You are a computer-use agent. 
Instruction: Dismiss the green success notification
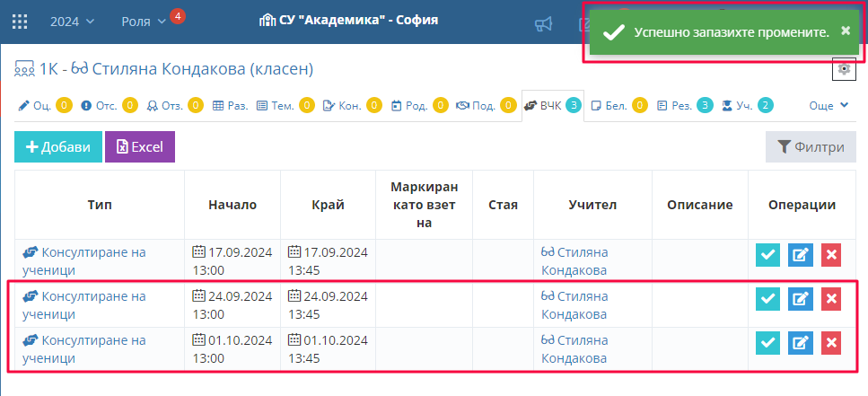tap(845, 31)
